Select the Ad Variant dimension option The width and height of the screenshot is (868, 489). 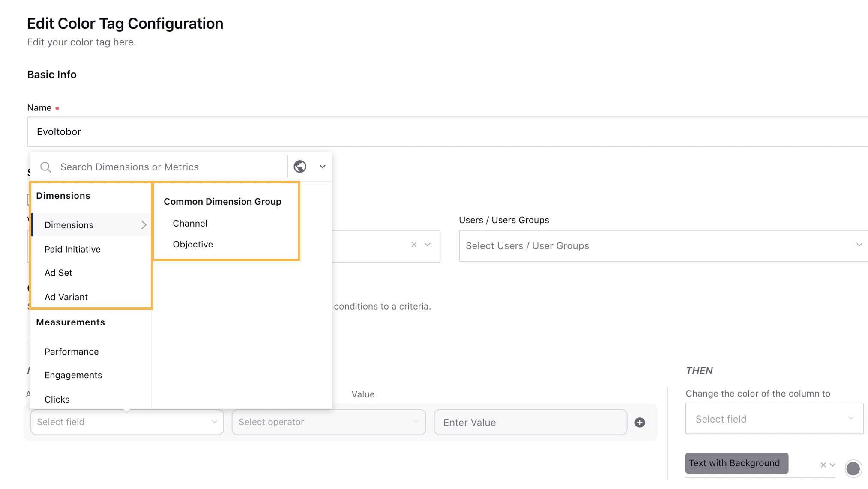pos(66,297)
